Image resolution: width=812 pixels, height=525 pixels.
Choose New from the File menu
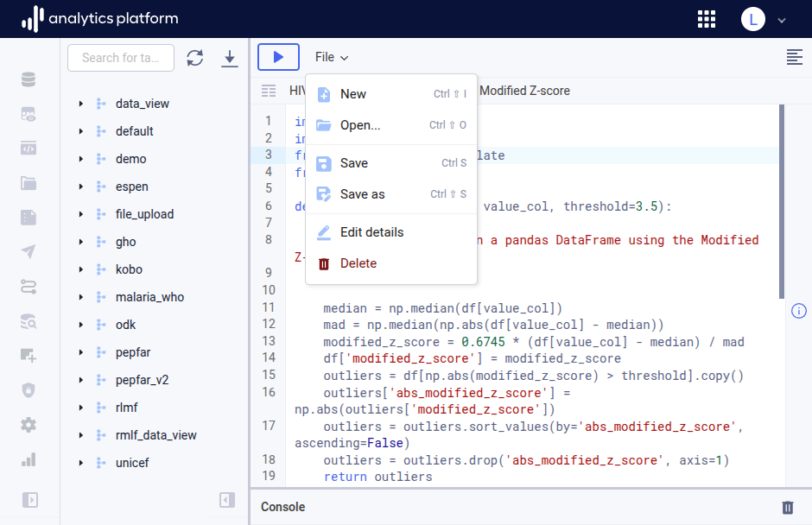pyautogui.click(x=391, y=94)
